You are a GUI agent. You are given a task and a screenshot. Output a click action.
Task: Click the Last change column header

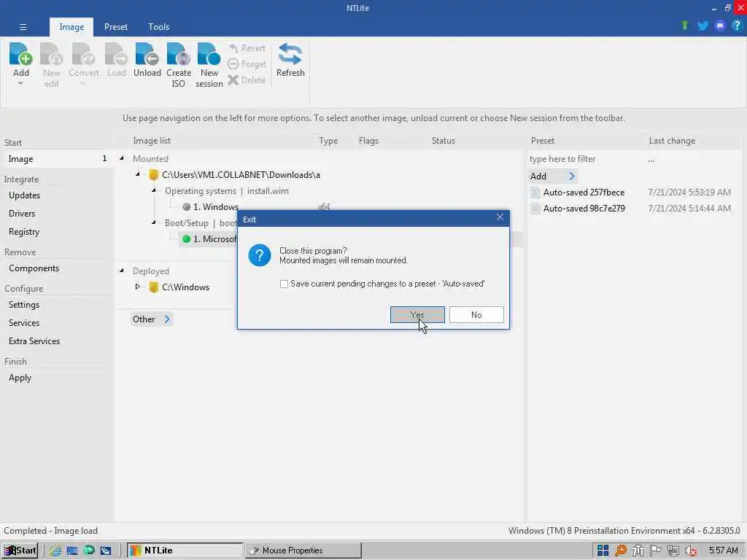point(672,141)
